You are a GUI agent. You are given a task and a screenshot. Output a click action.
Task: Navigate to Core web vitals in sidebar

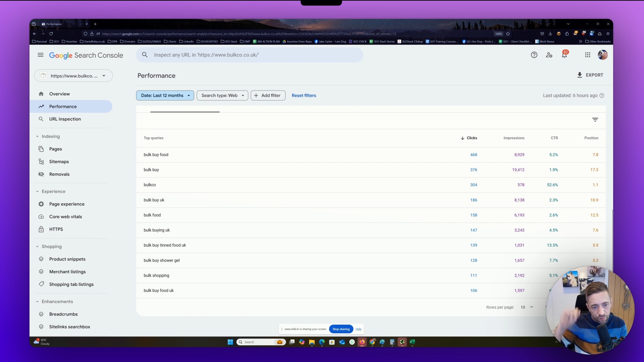point(65,217)
